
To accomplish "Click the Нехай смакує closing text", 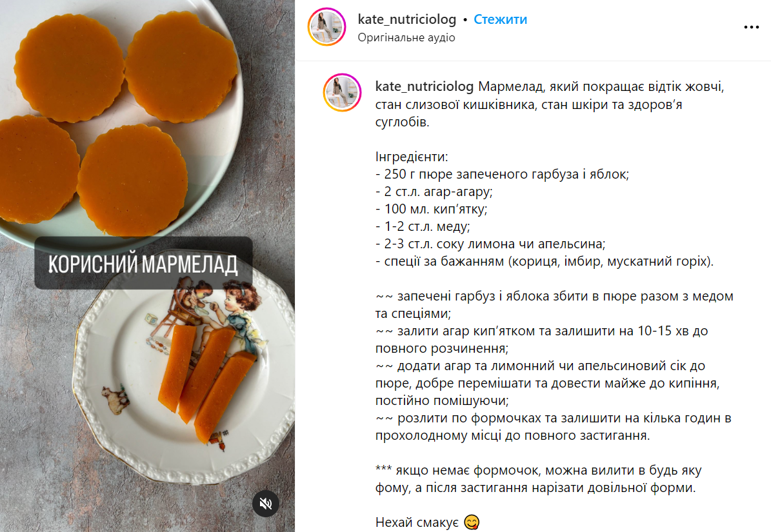I will point(417,522).
